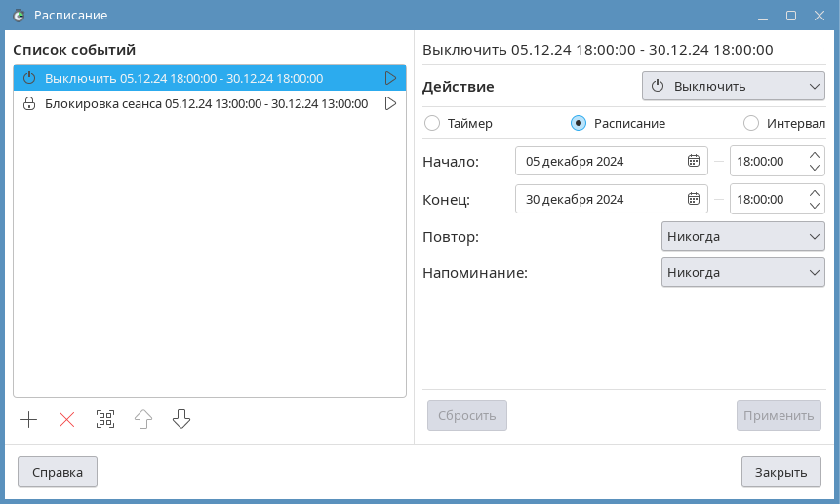Expand the Повтор dropdown
Image resolution: width=840 pixels, height=504 pixels.
tap(742, 236)
